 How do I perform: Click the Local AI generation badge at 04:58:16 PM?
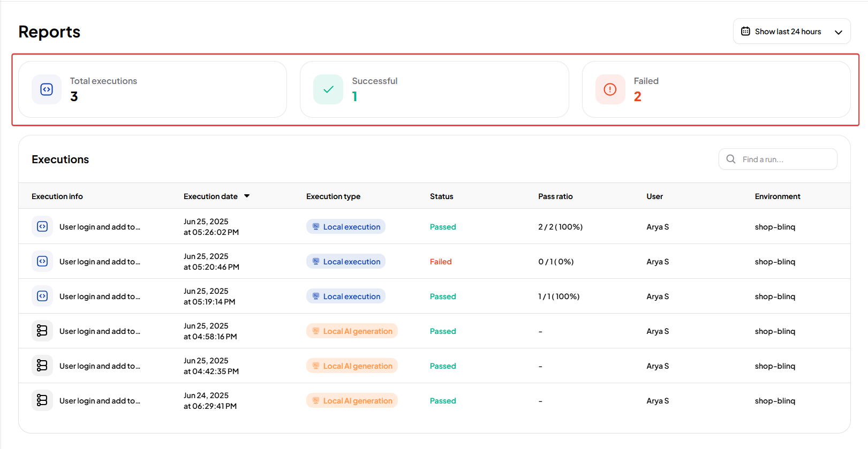pos(352,331)
